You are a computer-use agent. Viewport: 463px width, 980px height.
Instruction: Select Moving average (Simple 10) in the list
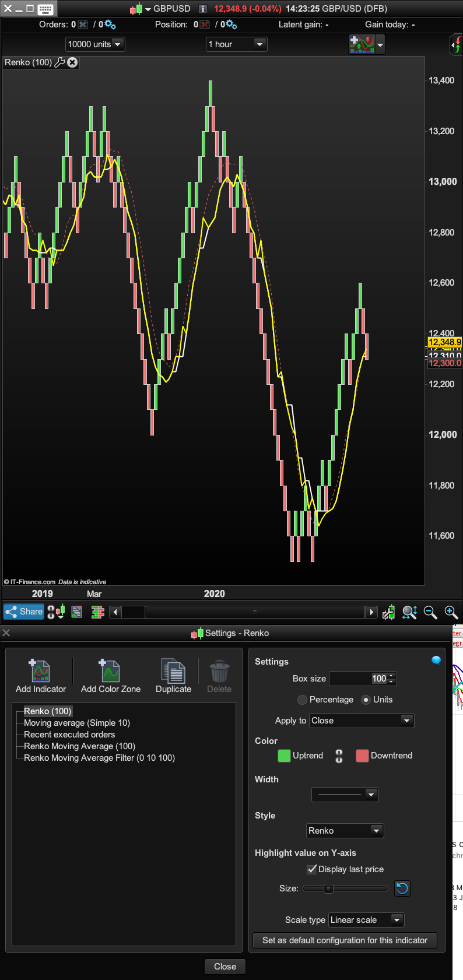pyautogui.click(x=77, y=723)
